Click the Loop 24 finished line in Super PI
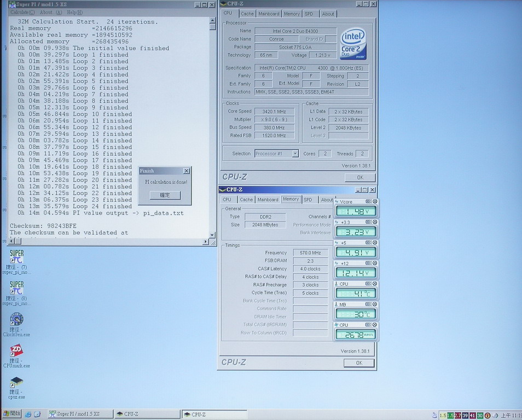The width and height of the screenshot is (522, 420). [x=74, y=206]
